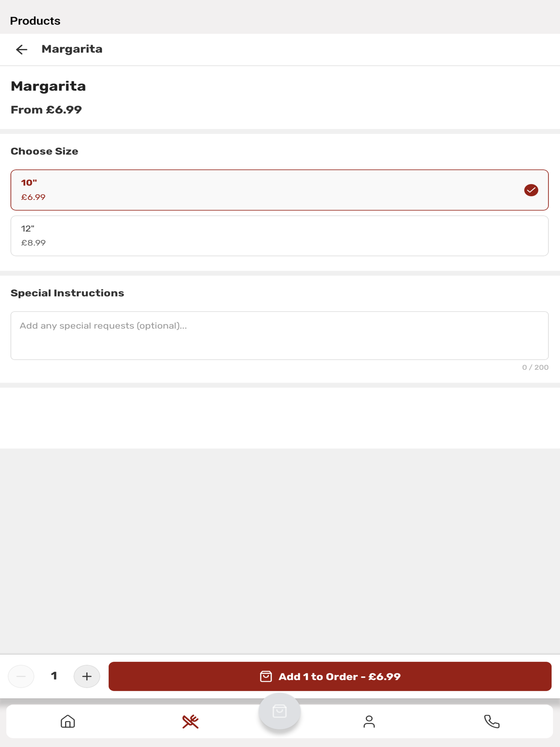
Task: Open the account profile icon
Action: (x=369, y=721)
